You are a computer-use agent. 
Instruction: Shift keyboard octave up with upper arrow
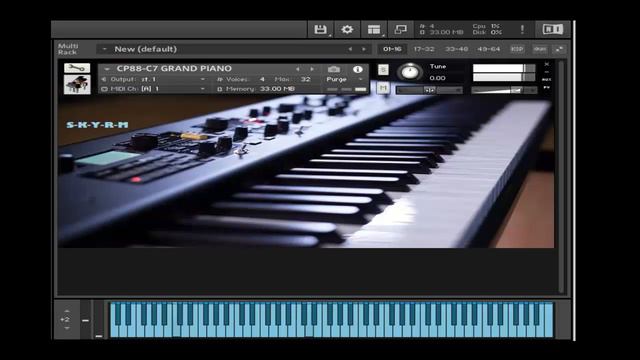[x=67, y=311]
